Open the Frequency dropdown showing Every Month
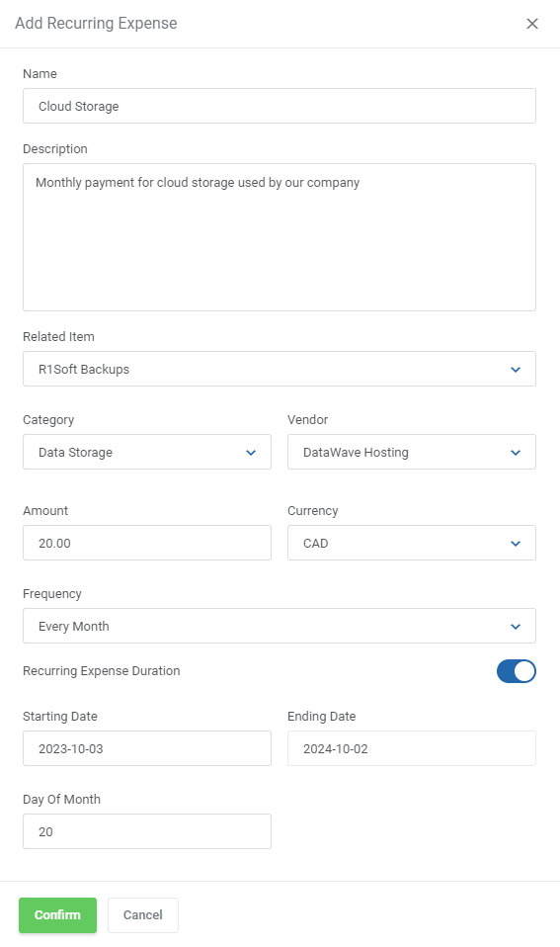560x947 pixels. (280, 626)
